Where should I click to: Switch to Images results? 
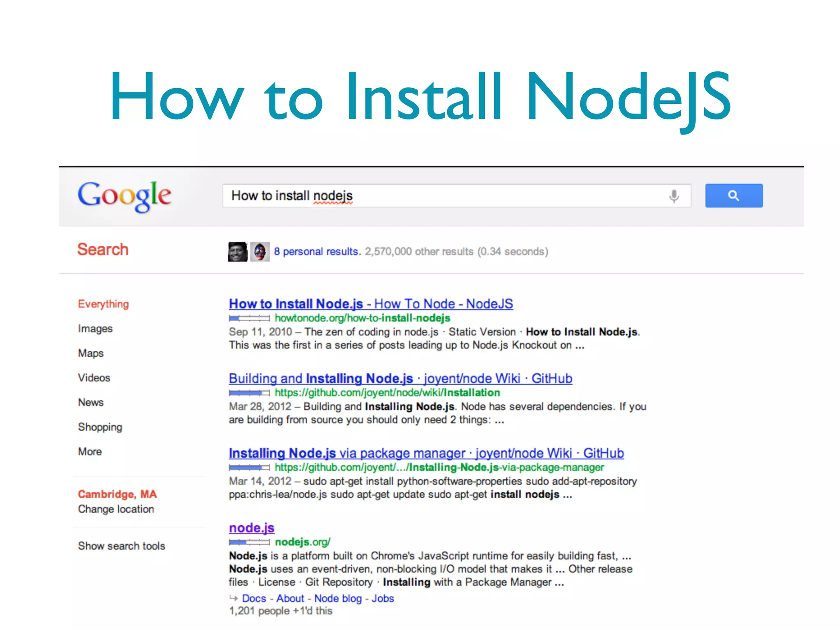click(95, 329)
